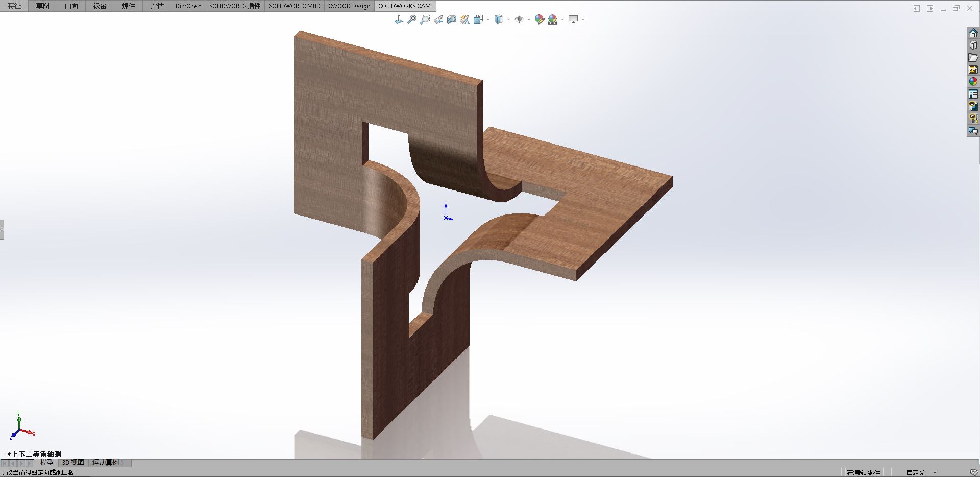The image size is (980, 477).
Task: Click the Edit Appearance icon
Action: click(x=540, y=19)
